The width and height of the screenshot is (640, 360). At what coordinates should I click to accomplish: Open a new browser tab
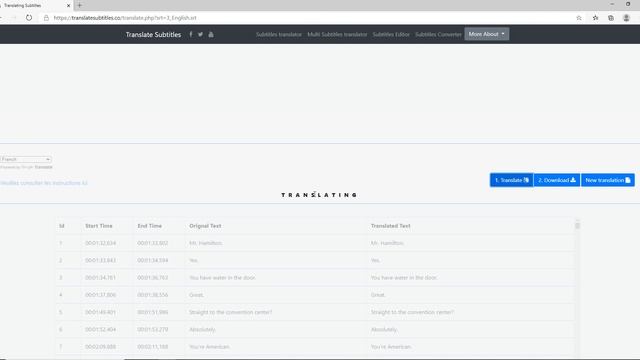(80, 5)
